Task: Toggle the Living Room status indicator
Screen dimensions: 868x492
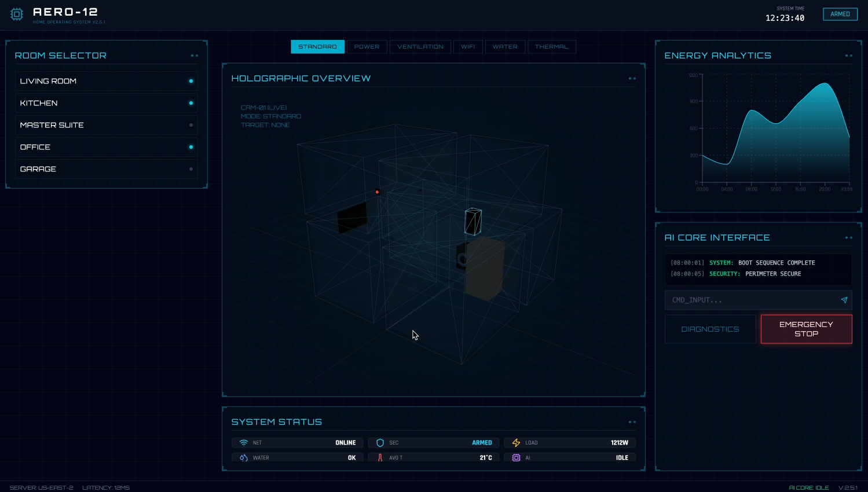Action: 191,81
